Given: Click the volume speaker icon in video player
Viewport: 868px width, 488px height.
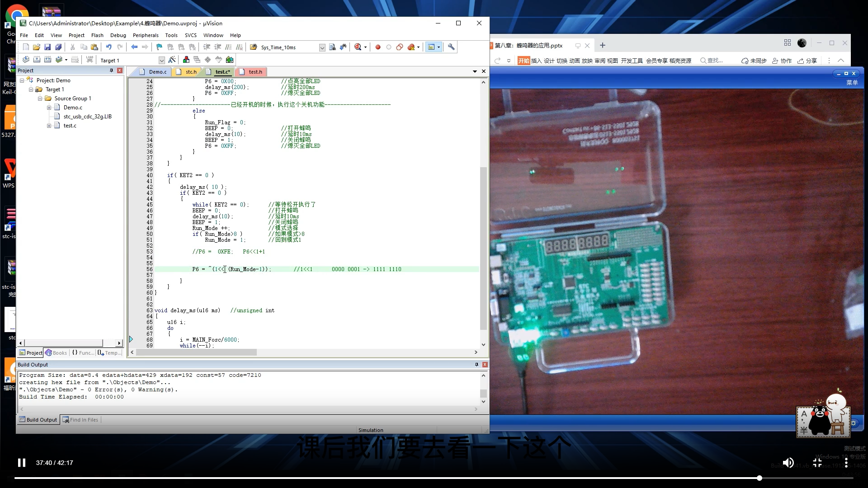Looking at the screenshot, I should pos(788,463).
